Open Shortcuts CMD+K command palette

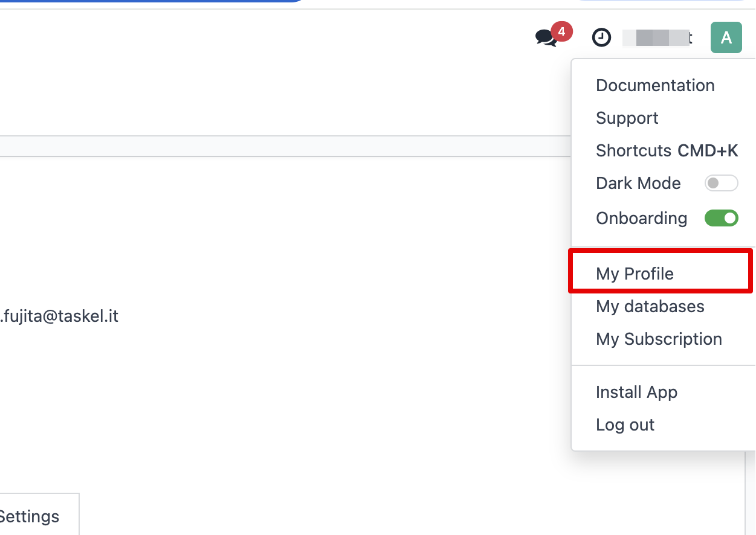[667, 151]
